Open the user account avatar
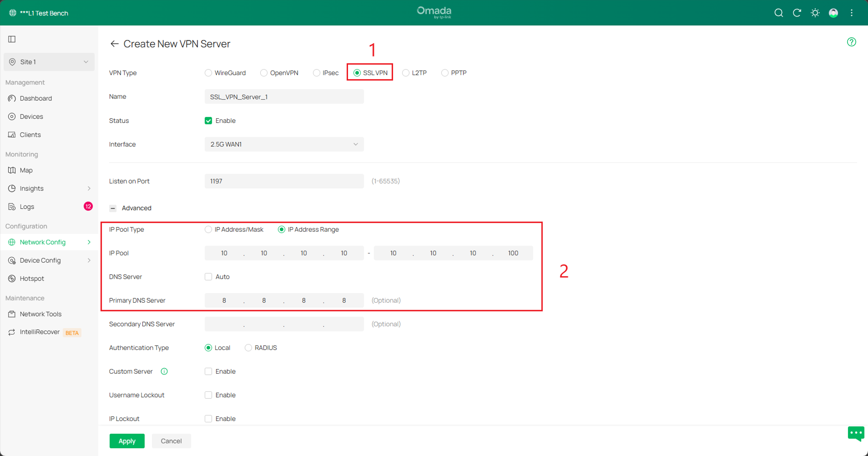The width and height of the screenshot is (868, 456). pos(834,13)
